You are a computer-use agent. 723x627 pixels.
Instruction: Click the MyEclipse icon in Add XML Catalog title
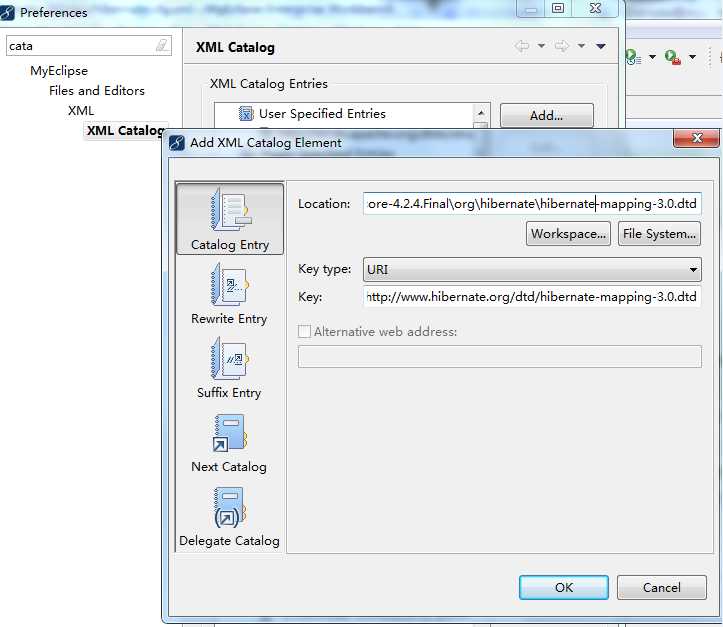click(177, 143)
